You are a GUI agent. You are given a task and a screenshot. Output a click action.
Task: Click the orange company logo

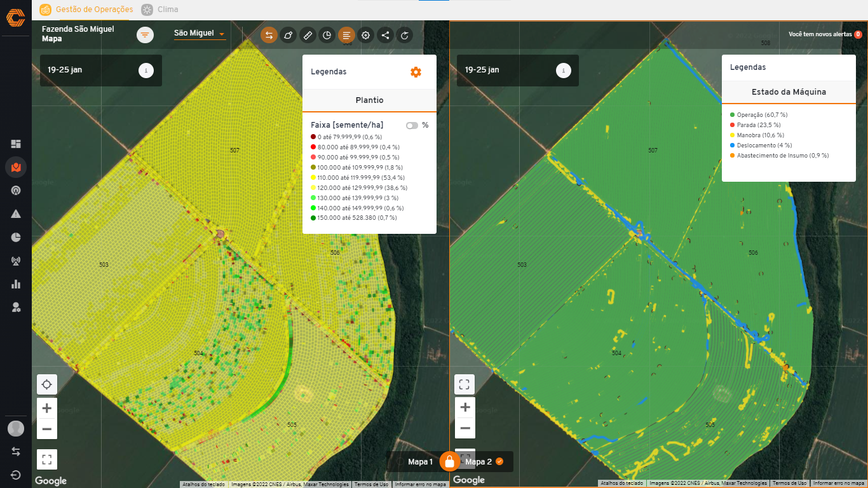click(x=16, y=18)
